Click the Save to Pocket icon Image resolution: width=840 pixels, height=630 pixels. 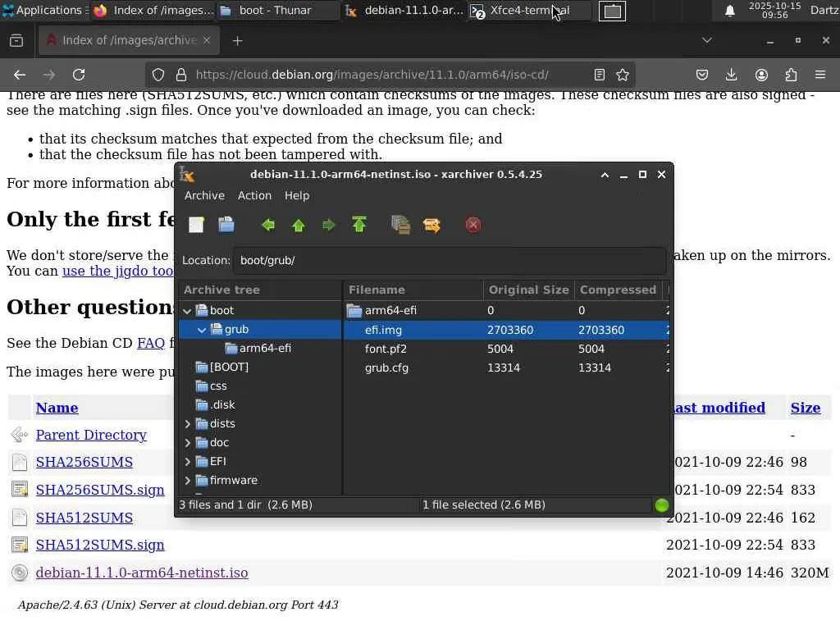[702, 75]
